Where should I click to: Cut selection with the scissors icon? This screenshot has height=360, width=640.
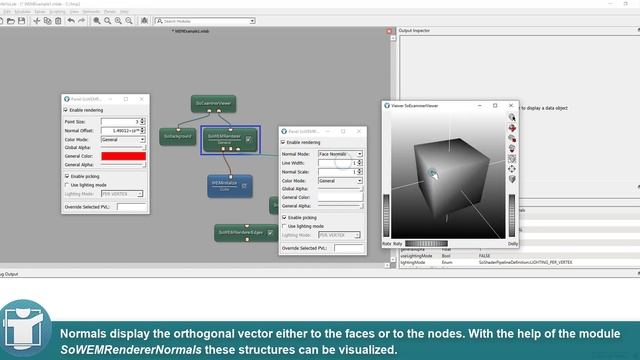(x=37, y=21)
